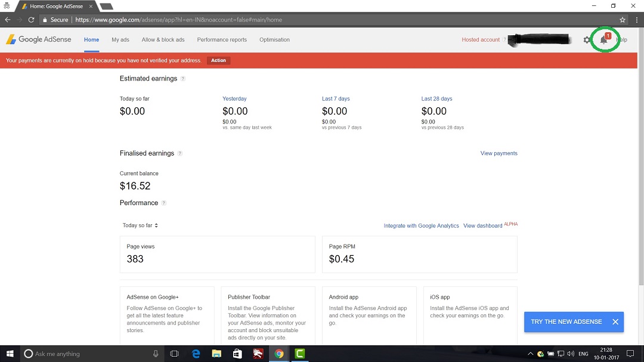Open the red app icon on taskbar
This screenshot has width=644, height=362.
click(258, 354)
